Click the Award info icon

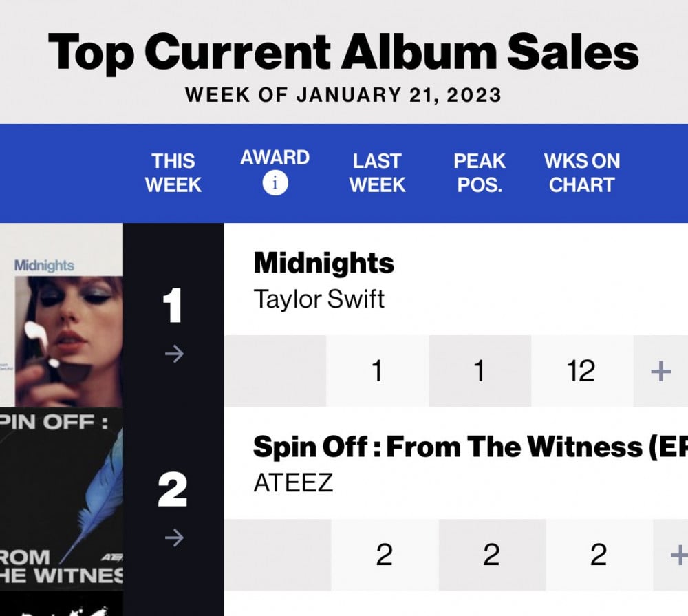[275, 182]
